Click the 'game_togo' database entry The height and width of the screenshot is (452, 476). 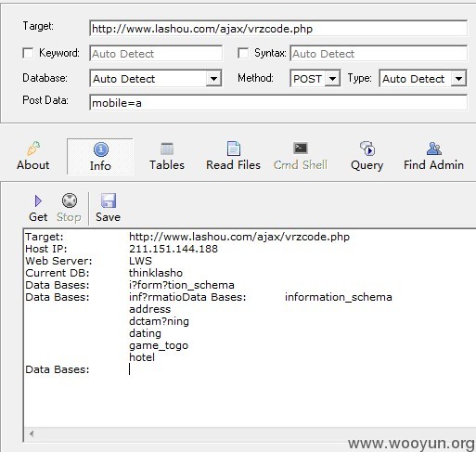(159, 345)
